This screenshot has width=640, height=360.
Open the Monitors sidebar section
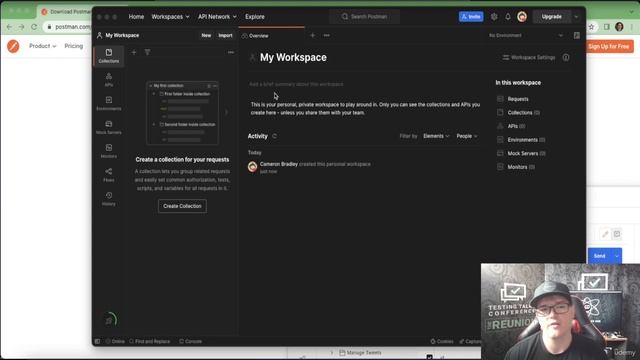tap(109, 151)
